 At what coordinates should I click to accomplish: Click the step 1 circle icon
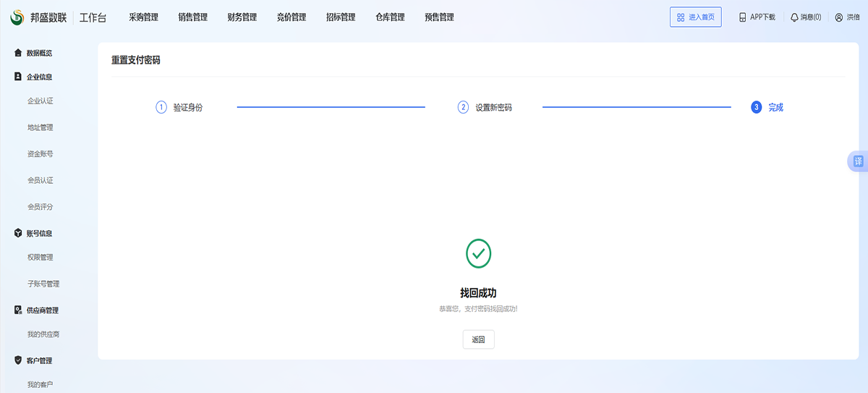point(161,107)
